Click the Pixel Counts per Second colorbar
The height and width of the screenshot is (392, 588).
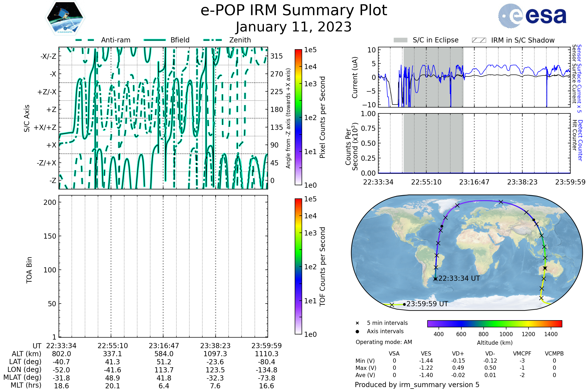click(298, 117)
